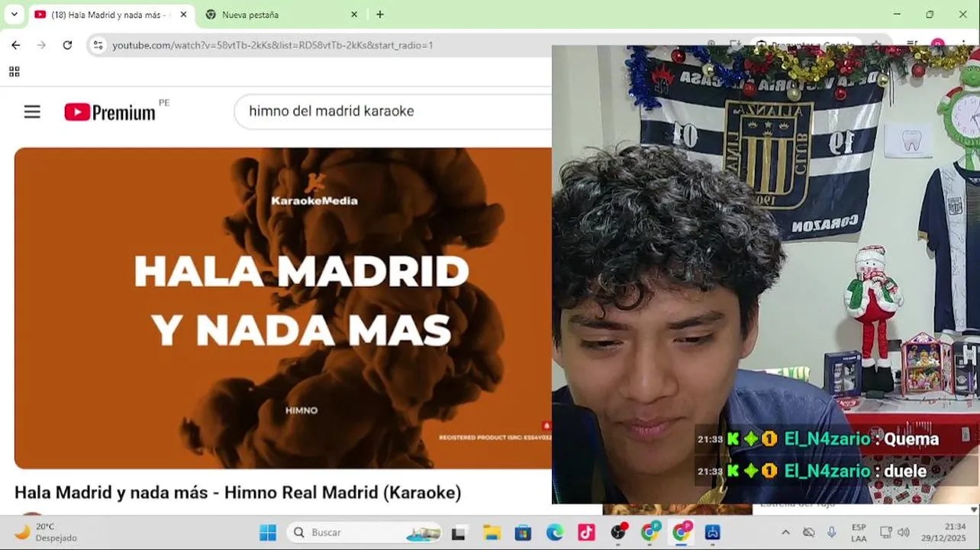Click the YouTube search box with karaoke query
Viewport: 980px width, 550px height.
(x=393, y=111)
